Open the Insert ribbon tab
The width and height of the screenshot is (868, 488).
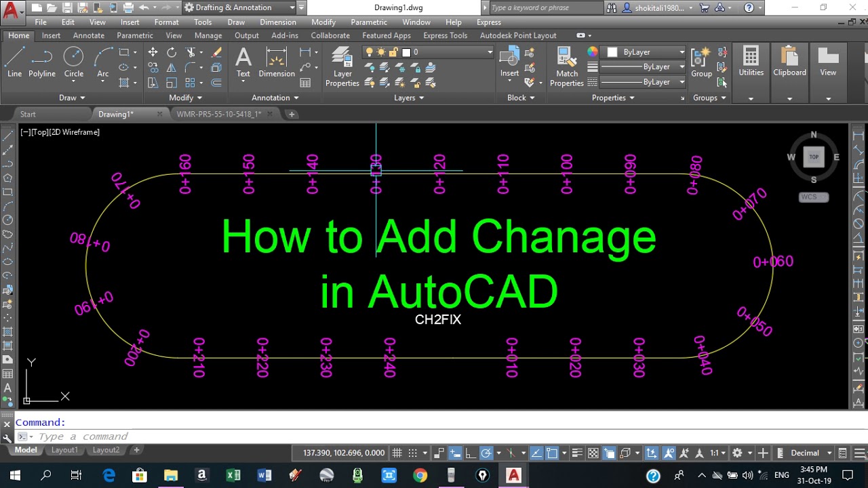(51, 35)
